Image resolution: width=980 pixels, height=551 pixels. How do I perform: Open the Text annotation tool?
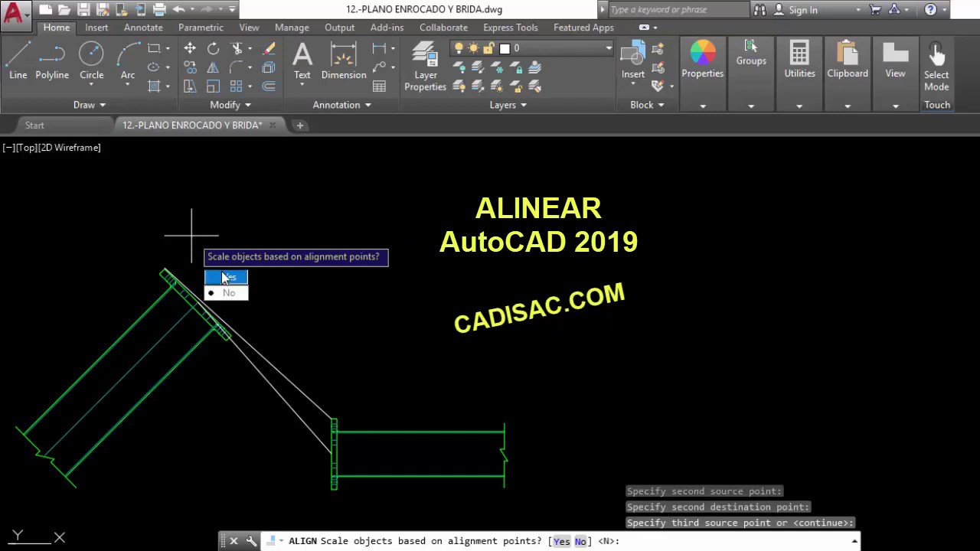click(302, 60)
